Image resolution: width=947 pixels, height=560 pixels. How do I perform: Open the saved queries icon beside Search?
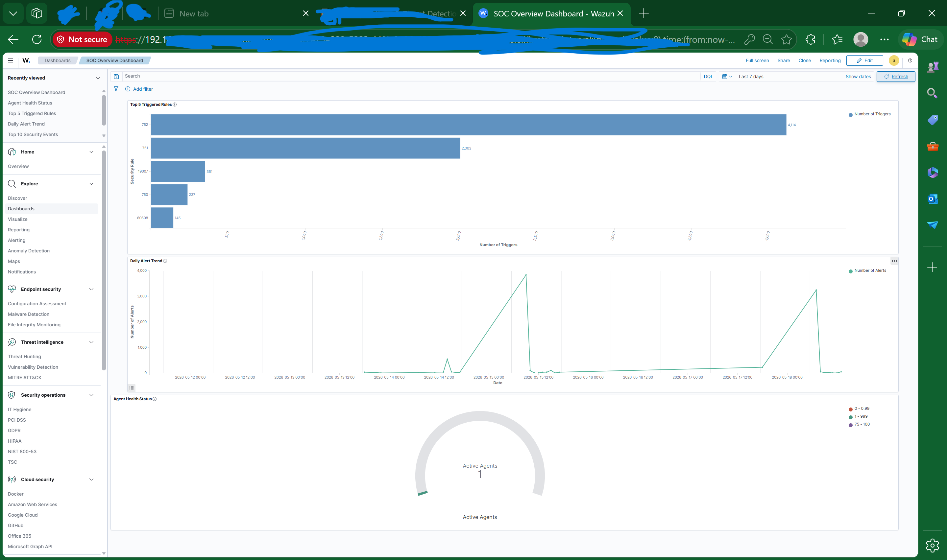[x=116, y=77]
